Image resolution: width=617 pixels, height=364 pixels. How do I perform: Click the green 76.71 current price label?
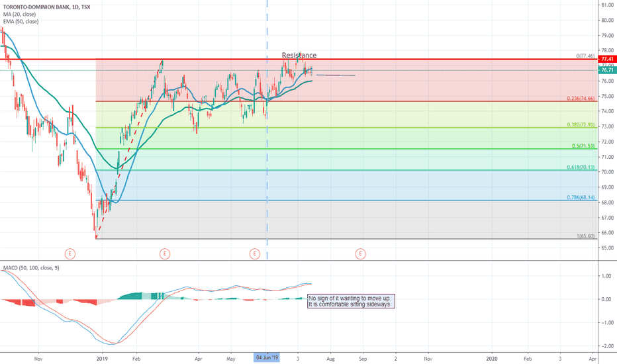click(607, 70)
